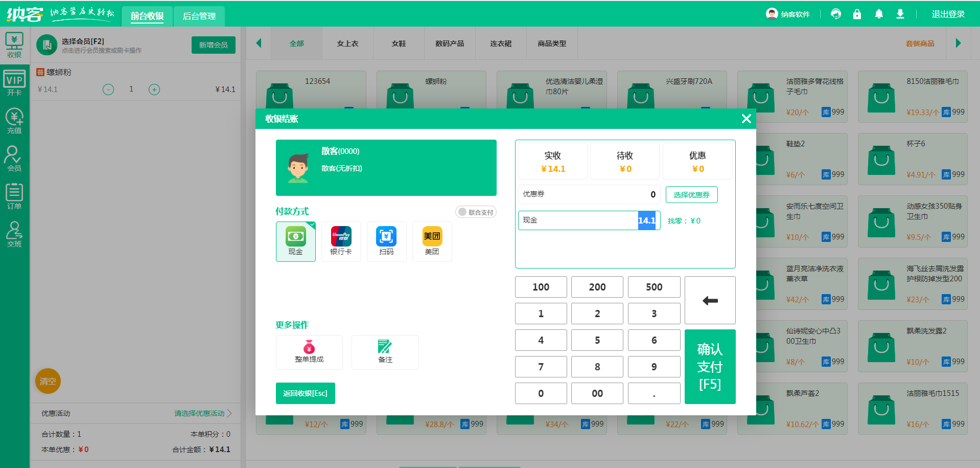Select 现金 cash payment option

coord(296,241)
